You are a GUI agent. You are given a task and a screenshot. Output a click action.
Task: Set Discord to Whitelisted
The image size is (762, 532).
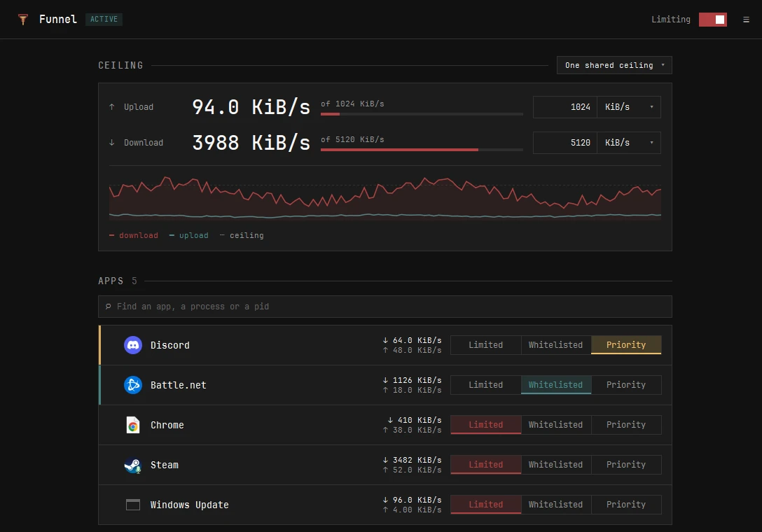555,345
